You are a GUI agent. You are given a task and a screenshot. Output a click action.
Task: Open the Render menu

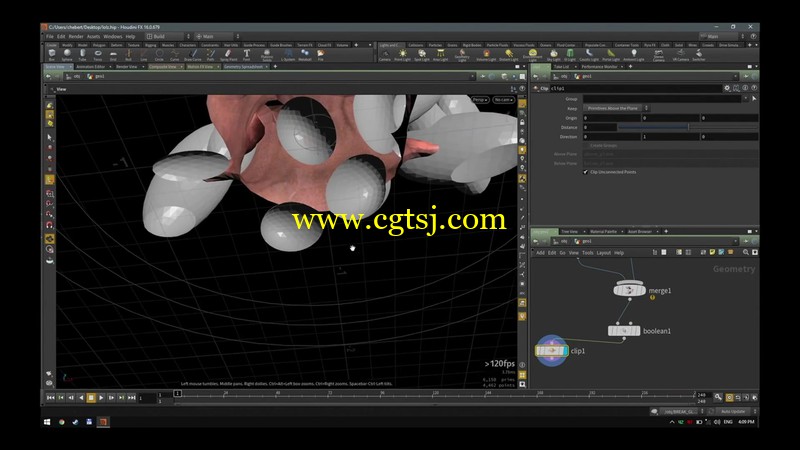[76, 36]
